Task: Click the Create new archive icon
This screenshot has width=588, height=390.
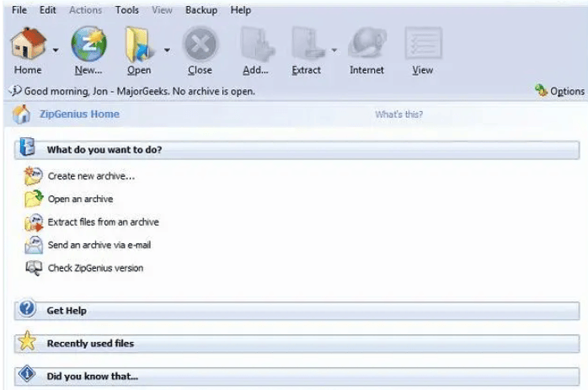Action: [34, 176]
